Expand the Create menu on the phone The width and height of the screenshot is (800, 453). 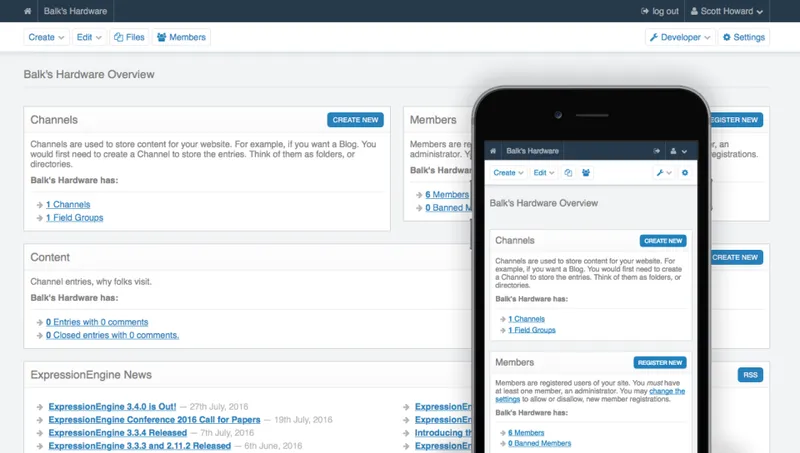coord(508,173)
